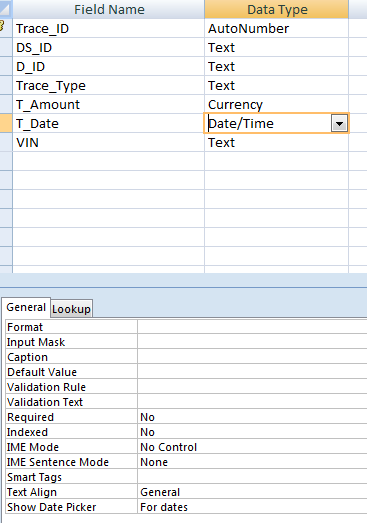Click the Input Mask property value box
The width and height of the screenshot is (367, 523).
(x=252, y=342)
